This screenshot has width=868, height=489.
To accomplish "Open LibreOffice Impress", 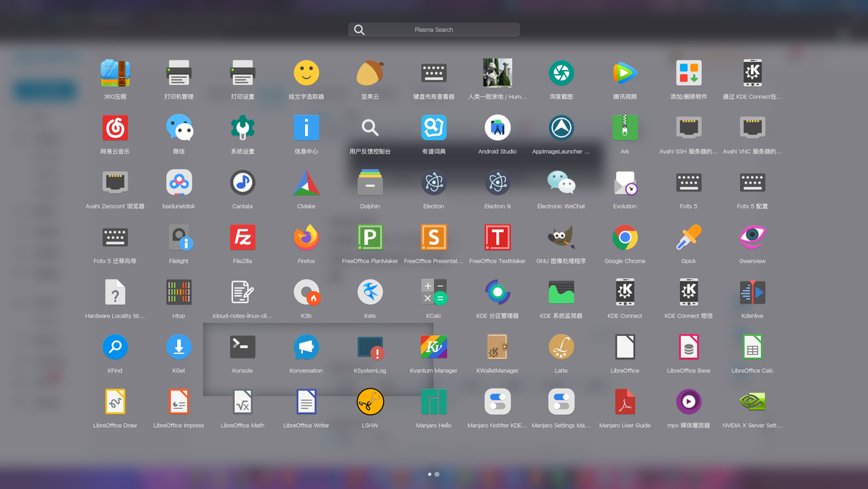I will pos(179,402).
